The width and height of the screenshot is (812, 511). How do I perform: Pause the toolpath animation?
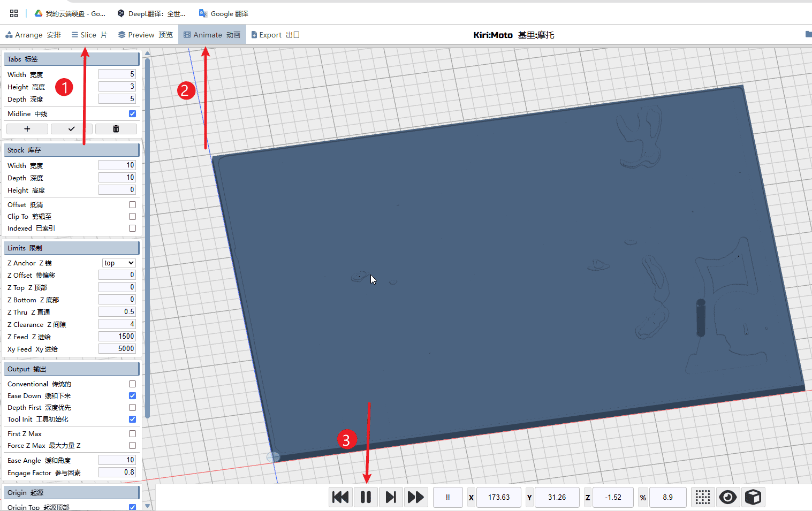coord(366,497)
